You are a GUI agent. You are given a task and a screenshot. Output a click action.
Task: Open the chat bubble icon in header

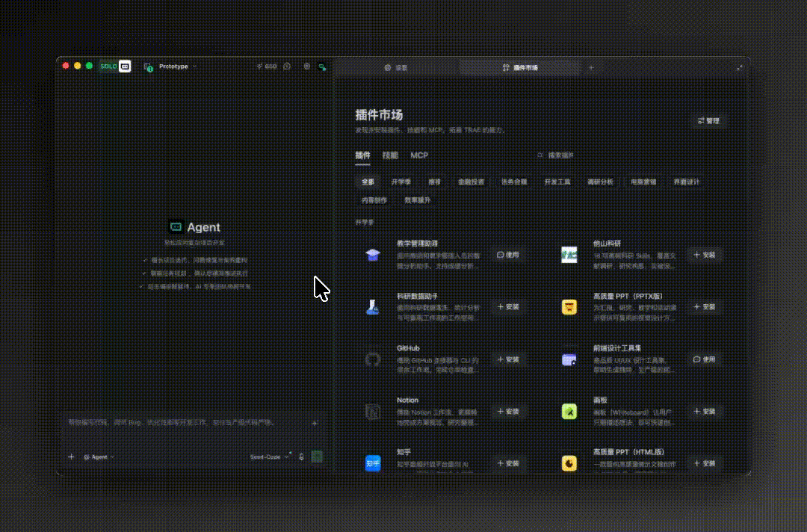tap(287, 66)
